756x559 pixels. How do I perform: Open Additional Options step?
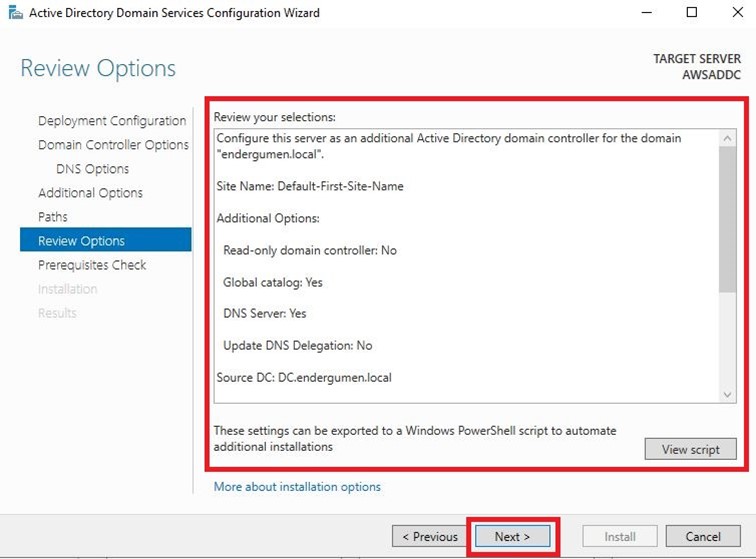click(90, 193)
